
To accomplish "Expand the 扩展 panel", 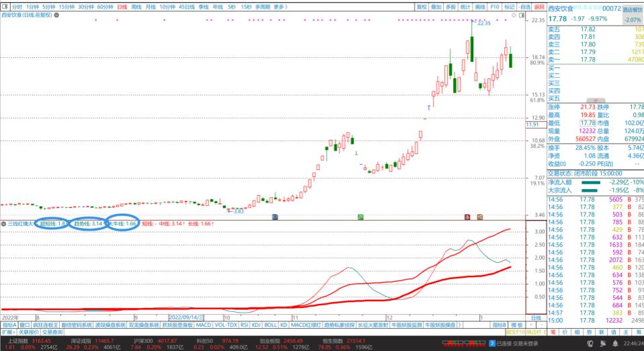I will click(x=9, y=332).
